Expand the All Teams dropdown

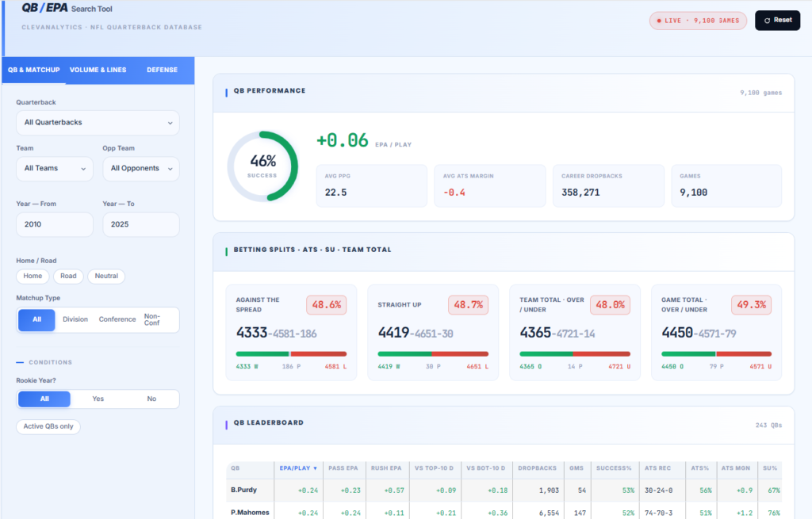click(x=55, y=169)
